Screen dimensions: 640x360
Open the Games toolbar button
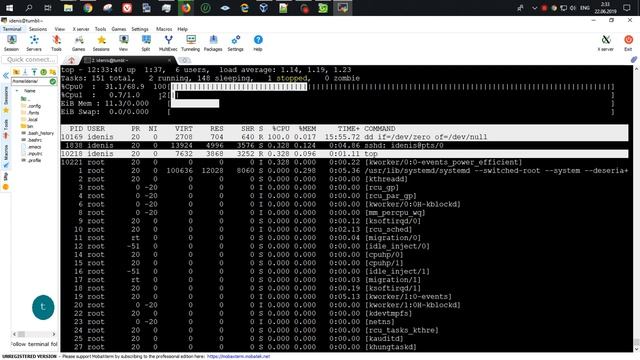point(78,43)
